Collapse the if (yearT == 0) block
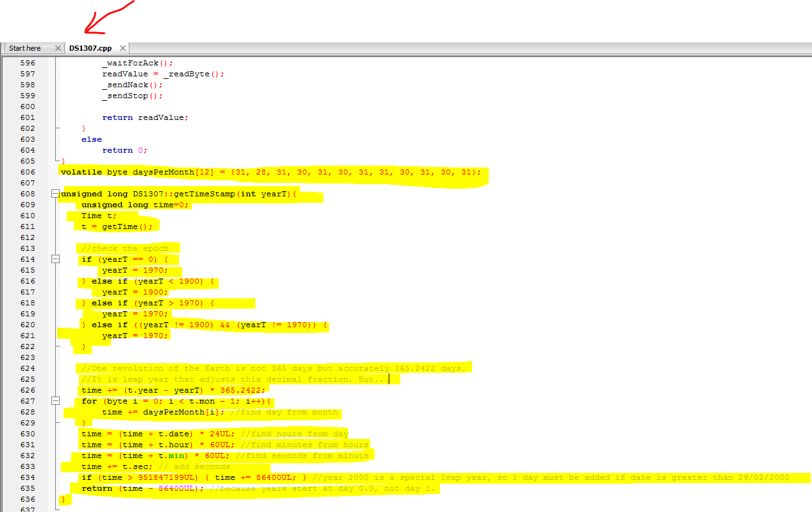 (55, 259)
